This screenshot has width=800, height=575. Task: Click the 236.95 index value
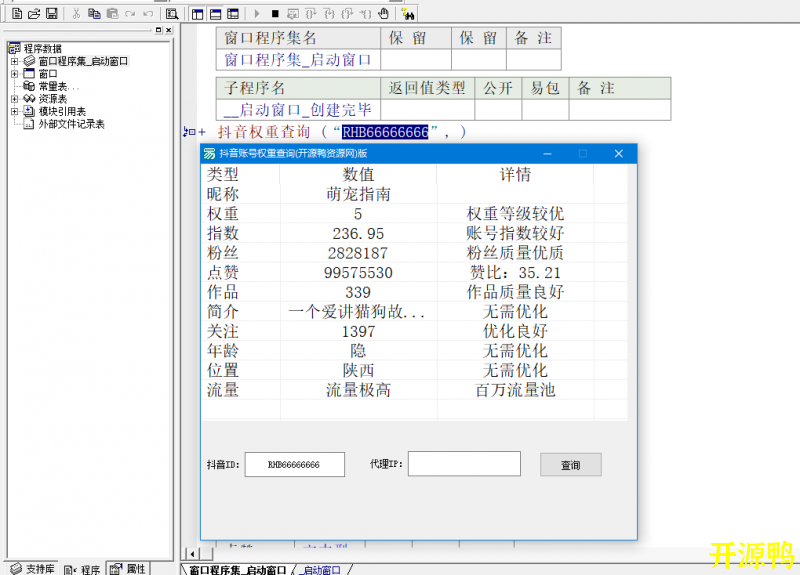tap(358, 234)
